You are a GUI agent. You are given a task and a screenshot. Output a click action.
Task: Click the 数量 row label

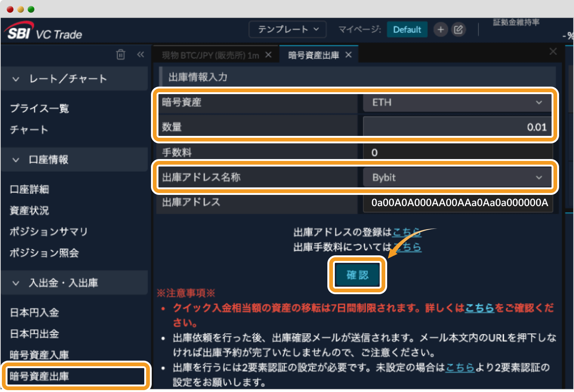coord(172,127)
